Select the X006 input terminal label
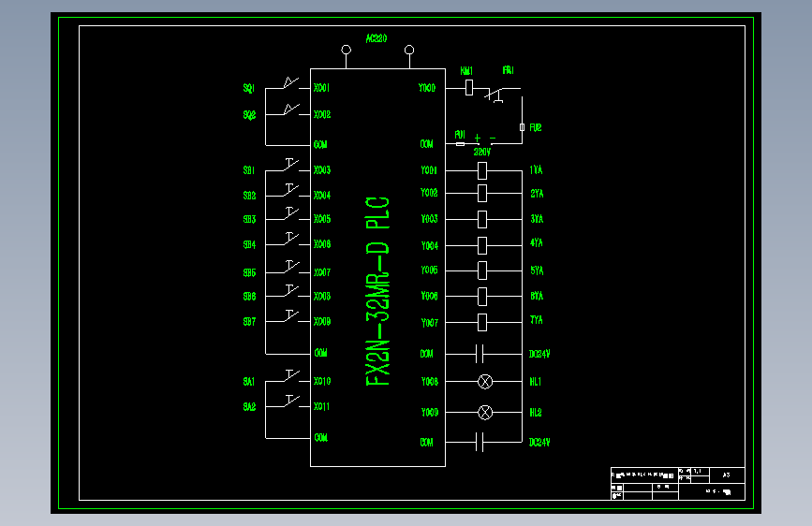Screen dimensions: 812x526 [x=322, y=244]
